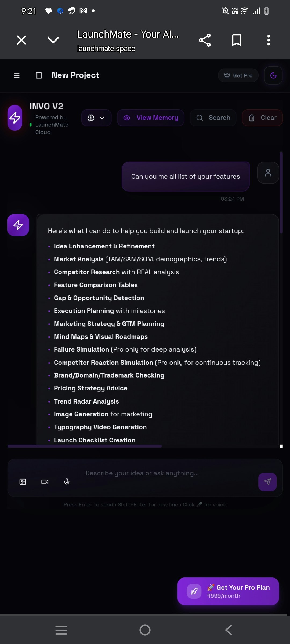Image resolution: width=290 pixels, height=644 pixels.
Task: Open the image upload icon in chat input
Action: pyautogui.click(x=23, y=482)
